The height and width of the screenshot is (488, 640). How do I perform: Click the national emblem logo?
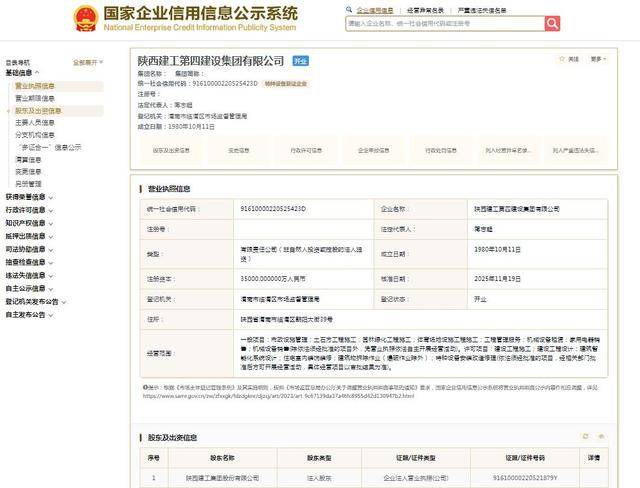point(86,18)
